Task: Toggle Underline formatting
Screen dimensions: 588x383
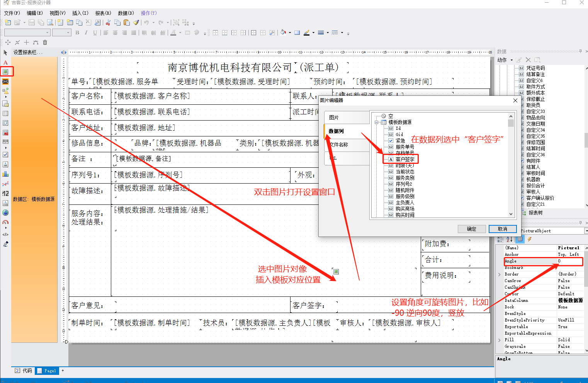Action: 95,33
